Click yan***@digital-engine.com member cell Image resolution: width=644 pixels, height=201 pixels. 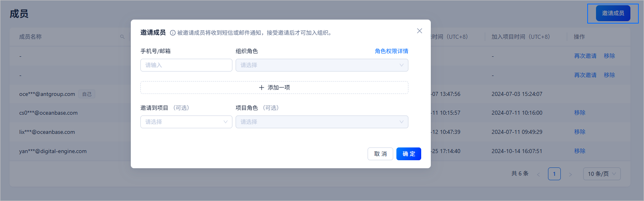tap(53, 151)
